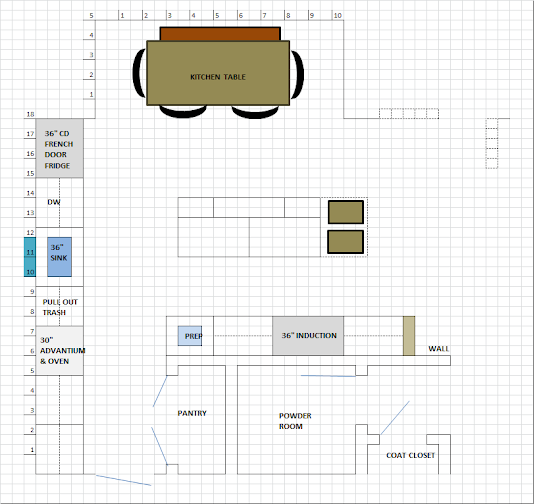Select the Pantry room label
The width and height of the screenshot is (539, 504).
tap(192, 413)
